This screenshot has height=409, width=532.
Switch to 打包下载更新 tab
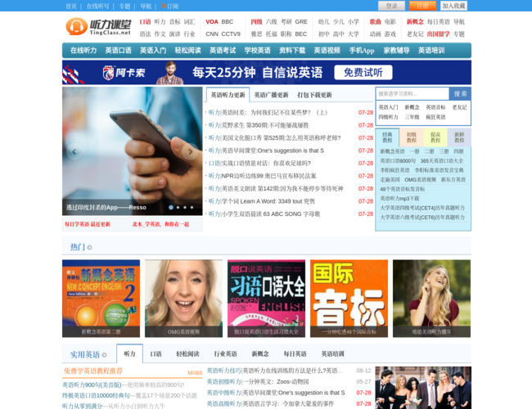[x=314, y=95]
